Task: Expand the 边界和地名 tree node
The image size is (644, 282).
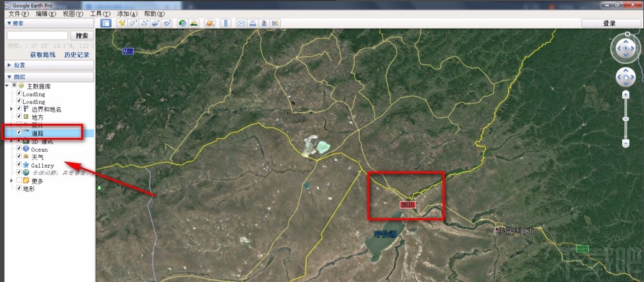Action: pyautogui.click(x=11, y=109)
